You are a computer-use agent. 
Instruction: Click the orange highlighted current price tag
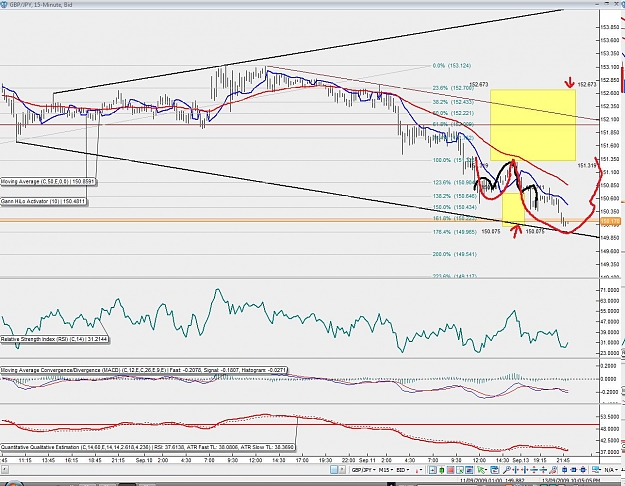[x=610, y=221]
